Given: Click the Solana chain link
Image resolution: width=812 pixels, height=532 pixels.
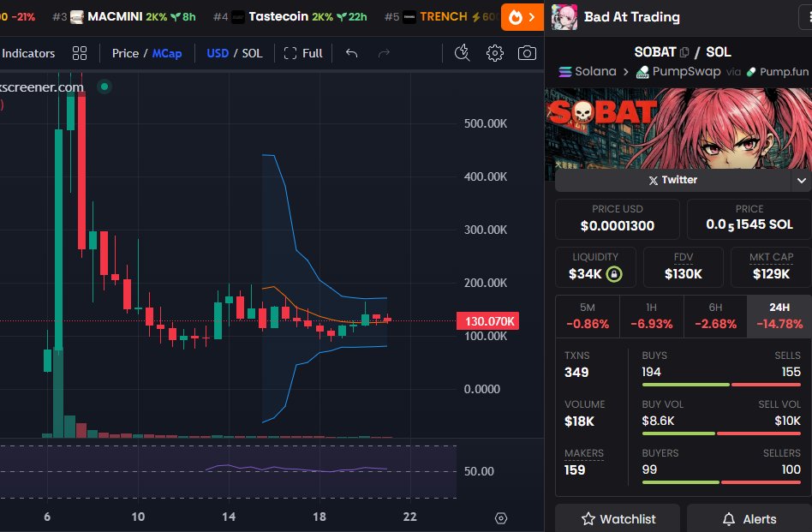Looking at the screenshot, I should click(x=588, y=71).
